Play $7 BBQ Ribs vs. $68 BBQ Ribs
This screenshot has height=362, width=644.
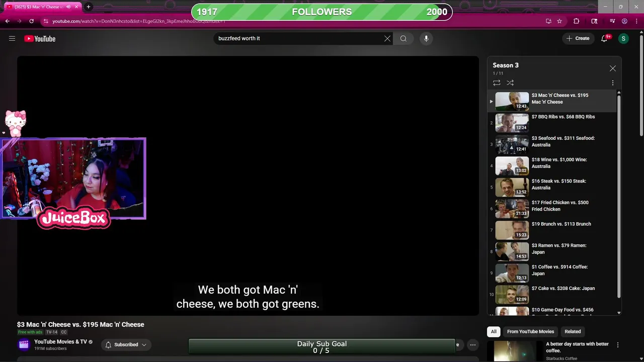(x=551, y=123)
